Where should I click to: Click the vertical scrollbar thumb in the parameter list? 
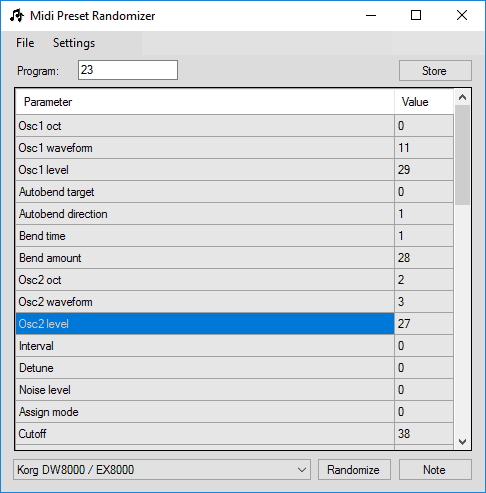[462, 155]
